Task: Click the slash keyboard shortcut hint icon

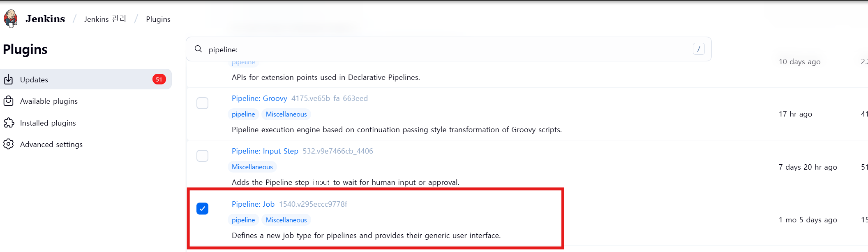Action: pyautogui.click(x=699, y=49)
